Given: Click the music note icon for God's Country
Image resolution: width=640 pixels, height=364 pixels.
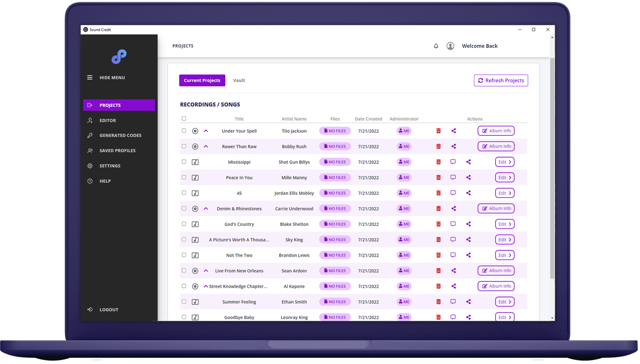Looking at the screenshot, I should coord(195,224).
